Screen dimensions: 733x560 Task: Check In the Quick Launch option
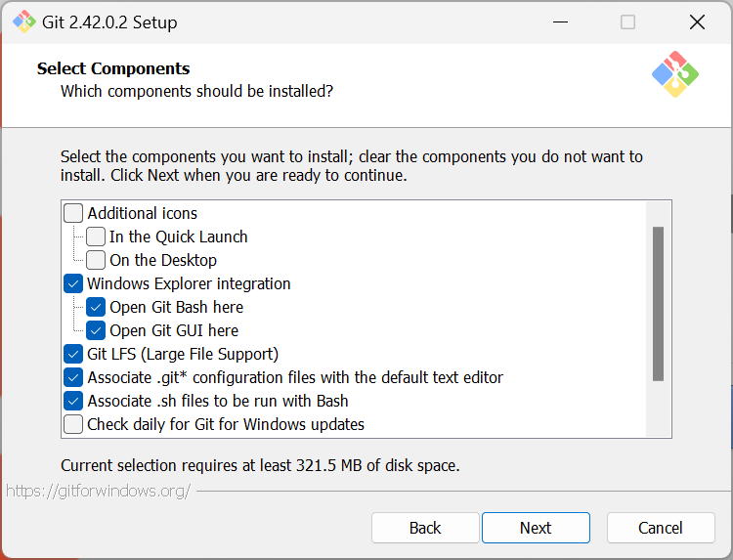click(96, 237)
